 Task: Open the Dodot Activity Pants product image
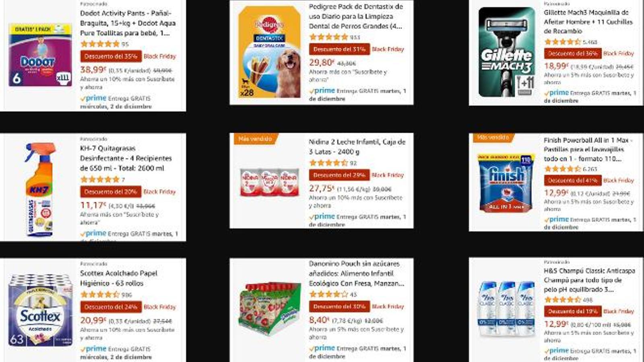click(40, 55)
